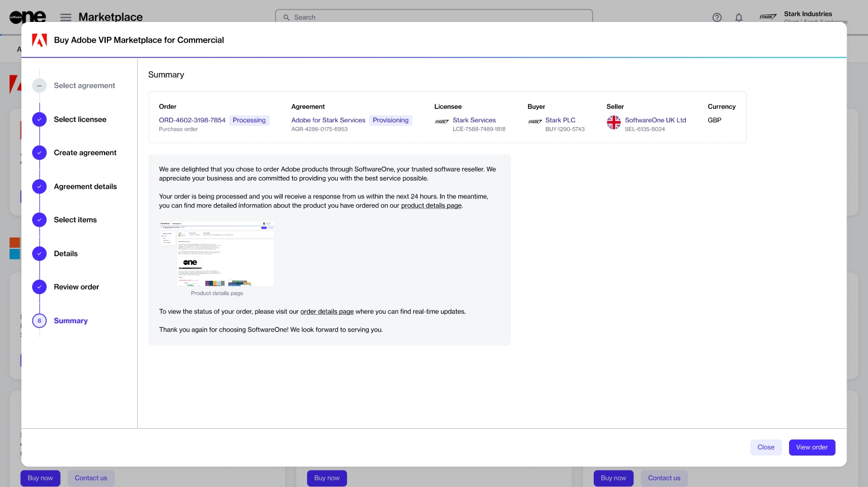Click the Create agreement step checkmark circle
Screen dimensions: 868x487
(39, 153)
